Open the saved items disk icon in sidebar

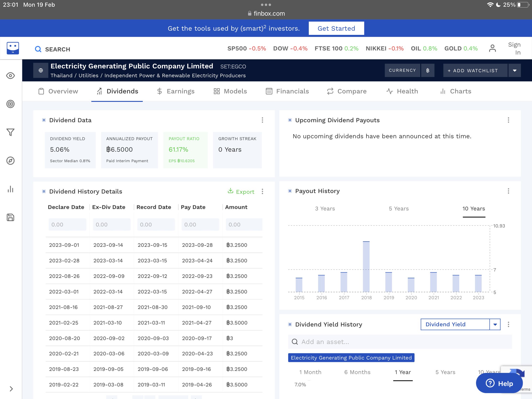click(x=10, y=217)
